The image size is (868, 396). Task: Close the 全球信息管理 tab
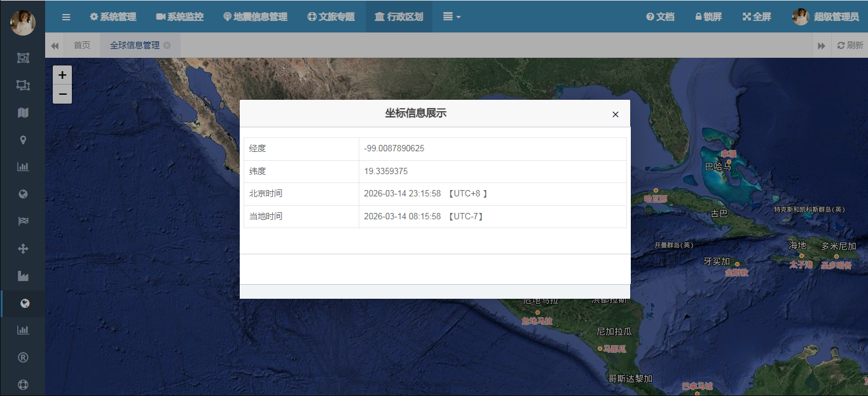(167, 45)
